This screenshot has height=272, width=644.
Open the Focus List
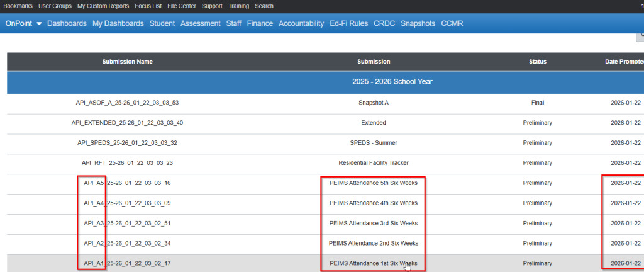(148, 6)
